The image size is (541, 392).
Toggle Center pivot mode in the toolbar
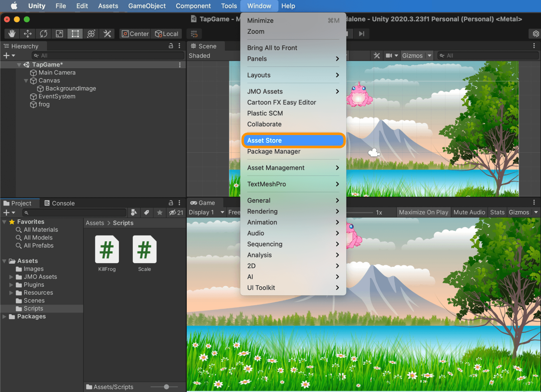135,34
